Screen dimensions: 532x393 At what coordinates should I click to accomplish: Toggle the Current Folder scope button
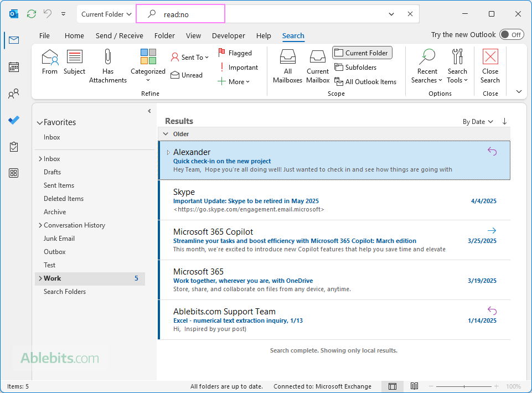click(x=362, y=53)
